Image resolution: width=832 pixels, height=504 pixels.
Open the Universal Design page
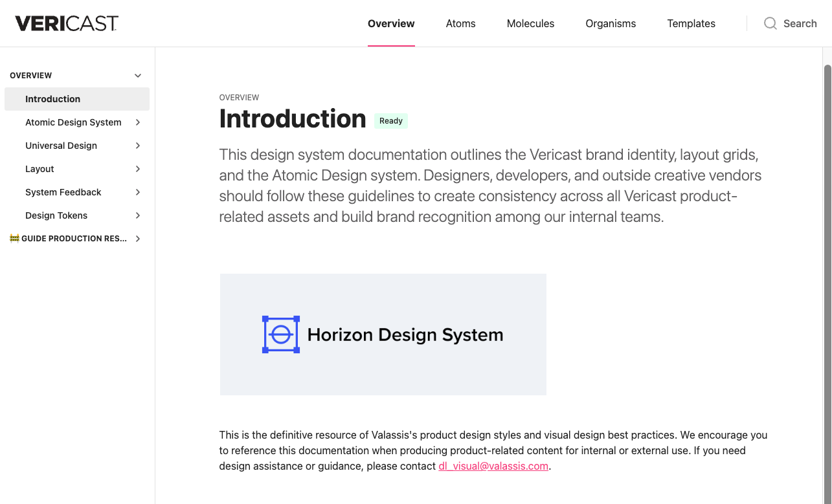pos(61,146)
